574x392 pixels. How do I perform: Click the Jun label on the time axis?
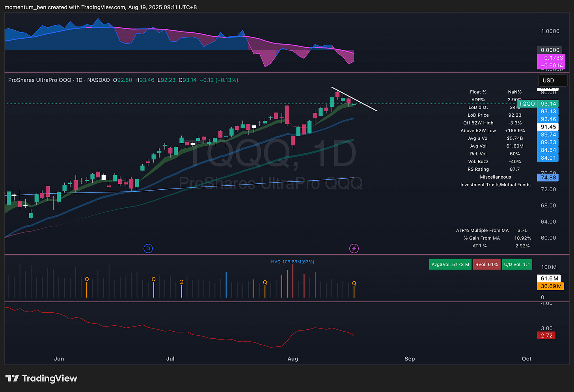point(59,358)
